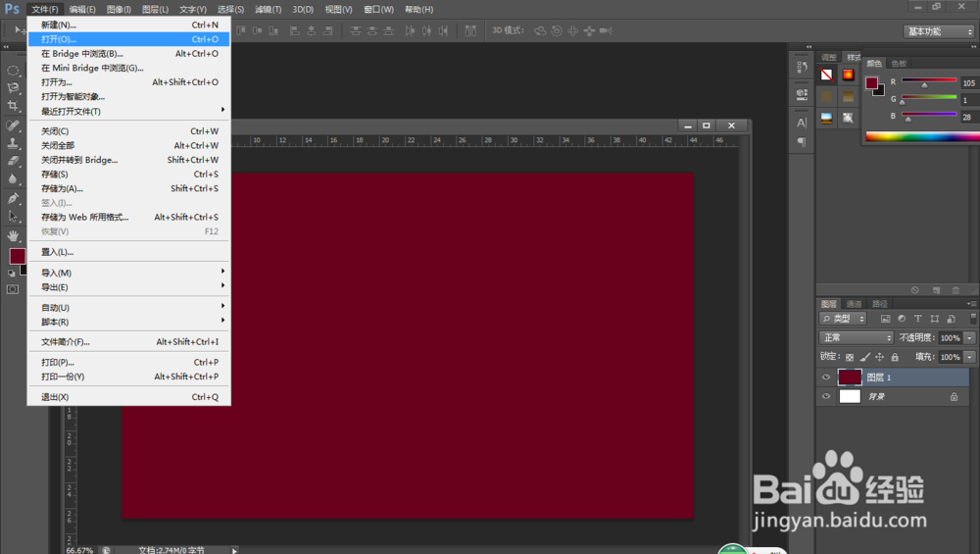Choose 打开(O)... from File menu
Image resolution: width=980 pixels, height=554 pixels.
click(x=128, y=39)
